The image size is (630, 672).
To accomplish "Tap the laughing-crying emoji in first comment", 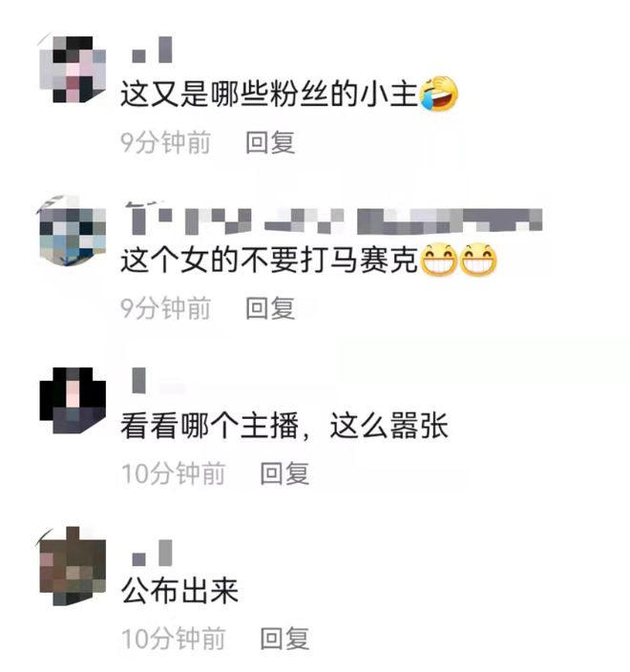I will (x=439, y=94).
